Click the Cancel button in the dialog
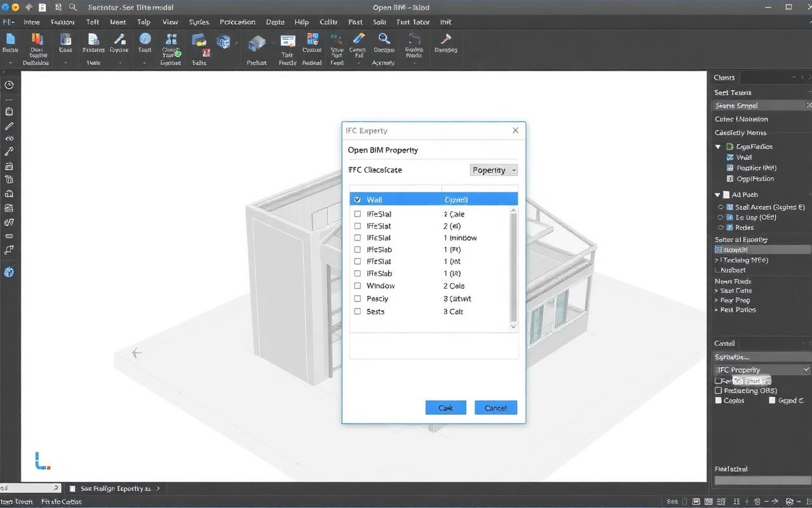 click(495, 408)
